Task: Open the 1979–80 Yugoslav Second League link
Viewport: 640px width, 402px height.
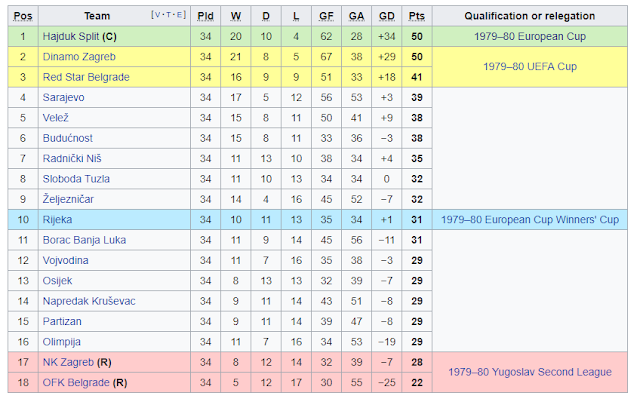Action: (x=530, y=372)
